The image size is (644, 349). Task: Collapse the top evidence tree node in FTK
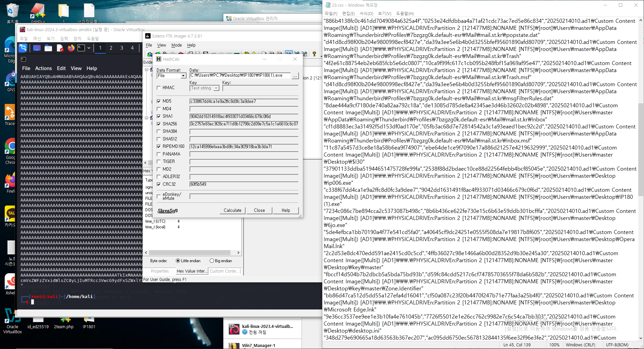(146, 70)
